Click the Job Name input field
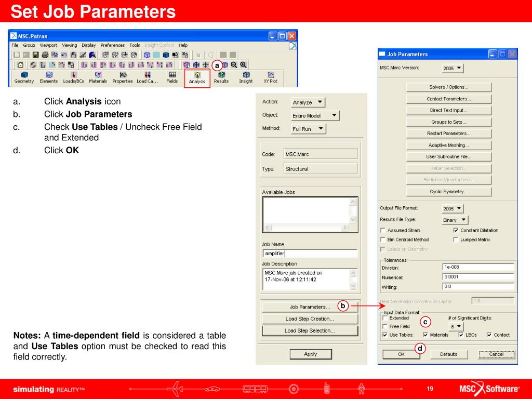Image resolution: width=532 pixels, height=399 pixels. pos(310,253)
